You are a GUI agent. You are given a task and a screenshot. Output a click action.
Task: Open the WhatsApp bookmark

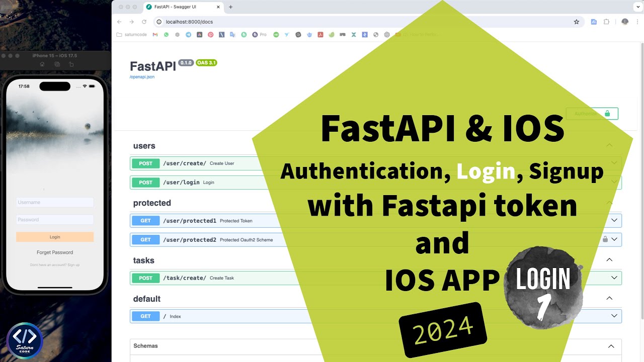point(167,35)
